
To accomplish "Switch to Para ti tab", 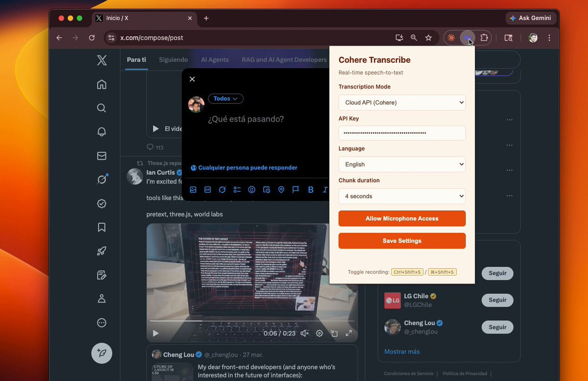I will [x=136, y=60].
